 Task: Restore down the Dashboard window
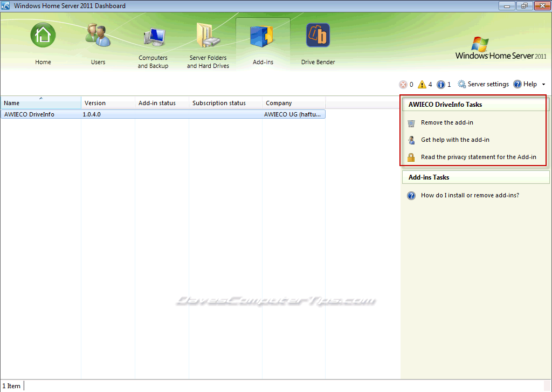pos(525,5)
